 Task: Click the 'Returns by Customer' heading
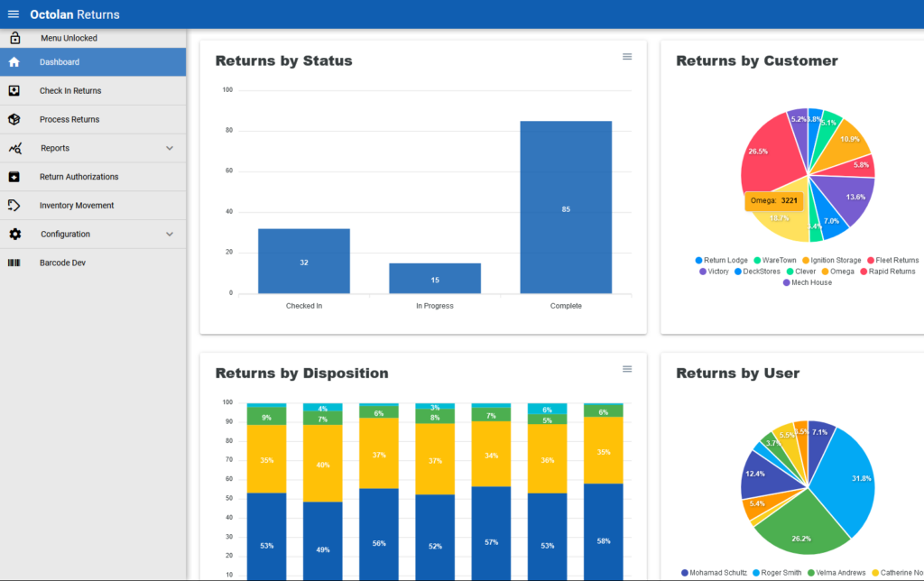click(757, 60)
